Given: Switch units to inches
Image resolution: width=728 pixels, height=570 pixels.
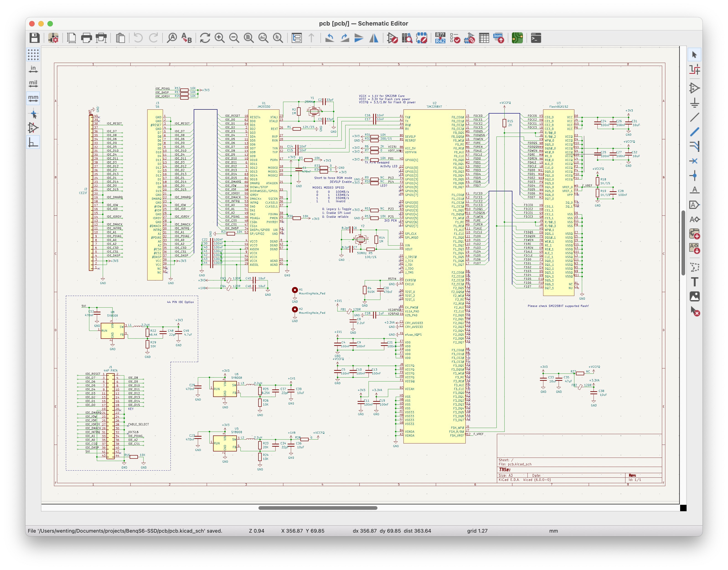Looking at the screenshot, I should pyautogui.click(x=33, y=69).
